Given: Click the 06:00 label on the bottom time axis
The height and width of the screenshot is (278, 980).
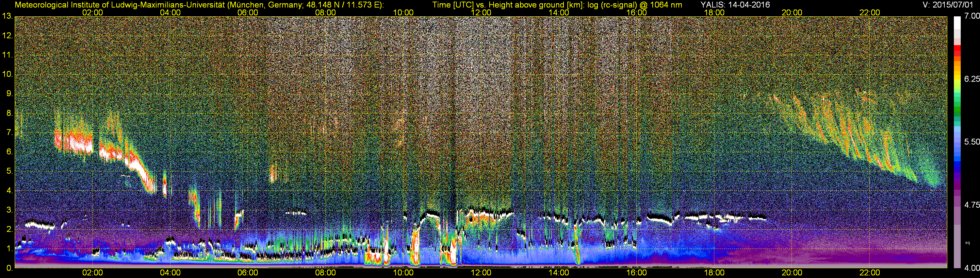Looking at the screenshot, I should coord(248,273).
